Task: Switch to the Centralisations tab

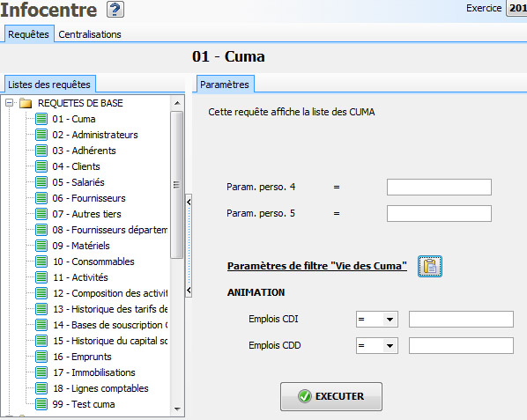Action: 90,34
